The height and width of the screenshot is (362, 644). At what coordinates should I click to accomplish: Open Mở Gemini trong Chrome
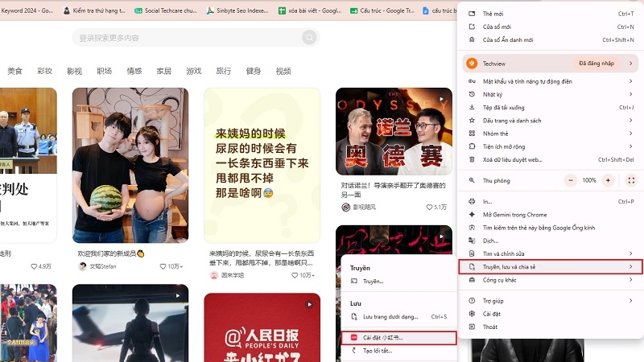(551, 215)
